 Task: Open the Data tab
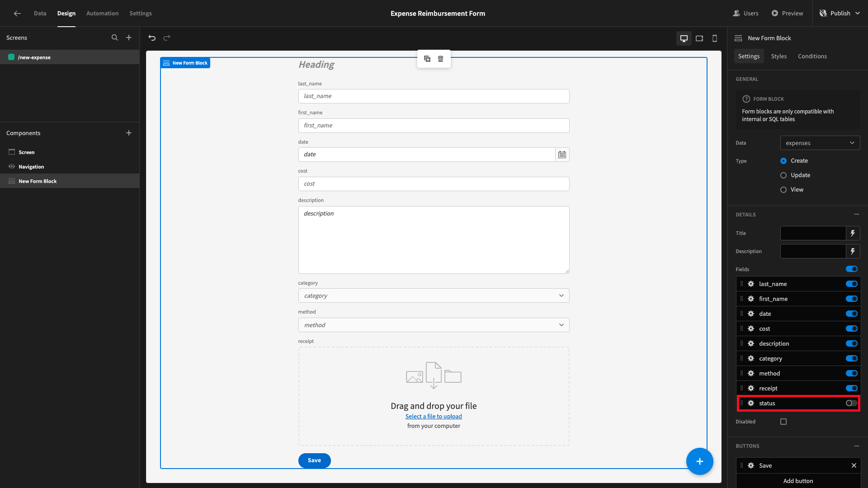[x=40, y=14]
